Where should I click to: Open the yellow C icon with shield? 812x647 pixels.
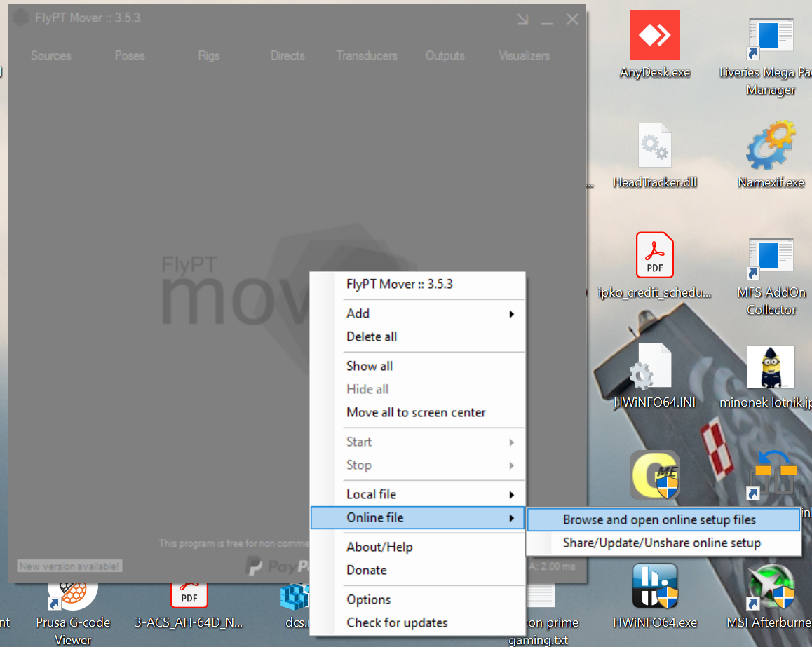click(x=654, y=475)
